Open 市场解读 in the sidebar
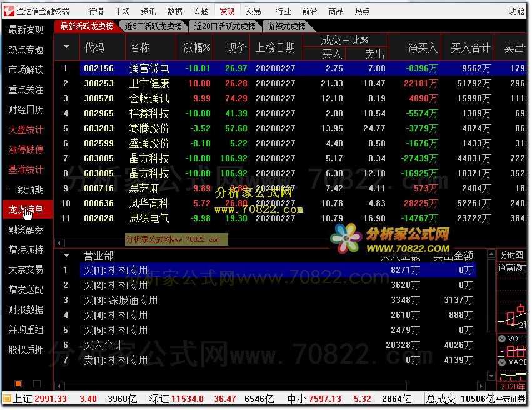Screen dimensions: 532x410 [26, 69]
